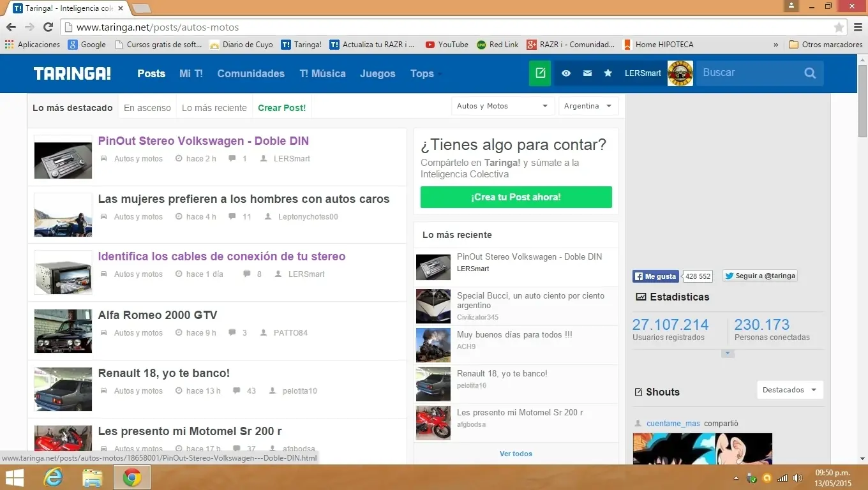Open File Explorer from the taskbar
Image resolution: width=868 pixels, height=490 pixels.
(x=93, y=477)
